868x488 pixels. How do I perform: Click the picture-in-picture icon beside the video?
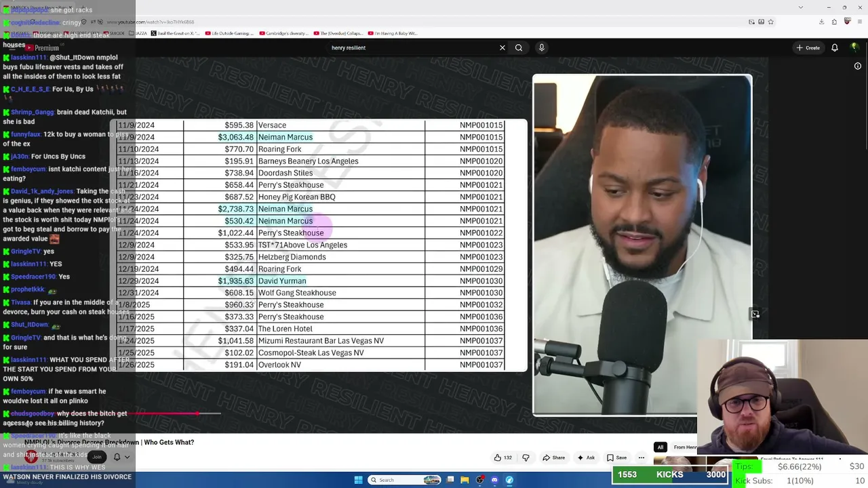[755, 314]
